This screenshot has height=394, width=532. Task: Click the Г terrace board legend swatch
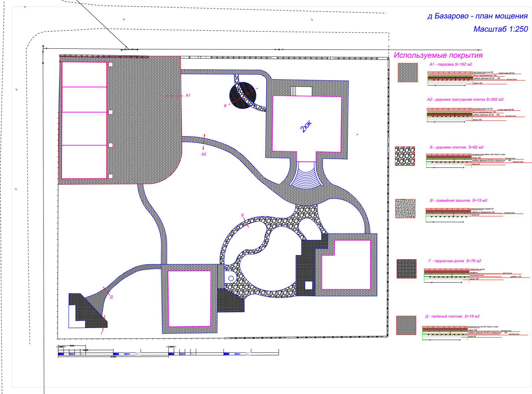tap(406, 269)
